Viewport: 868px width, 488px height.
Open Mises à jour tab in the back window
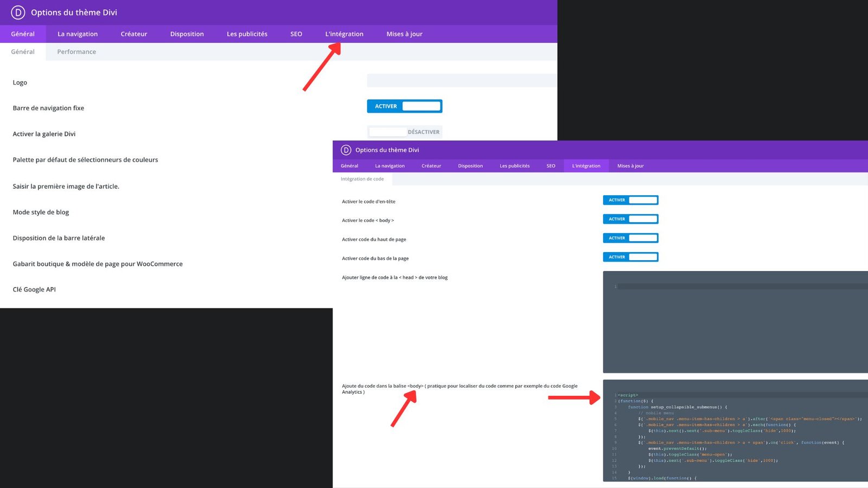pyautogui.click(x=404, y=34)
